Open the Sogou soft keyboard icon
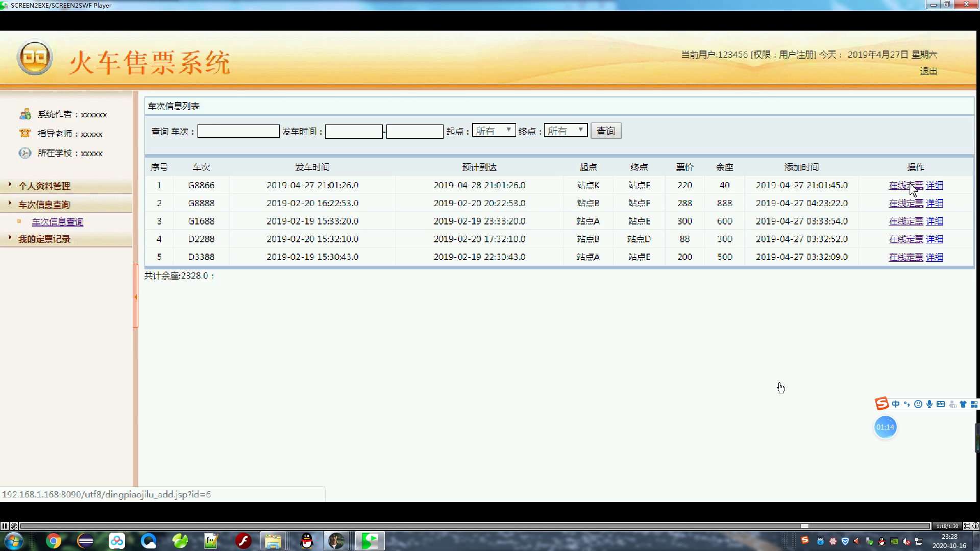 (941, 404)
